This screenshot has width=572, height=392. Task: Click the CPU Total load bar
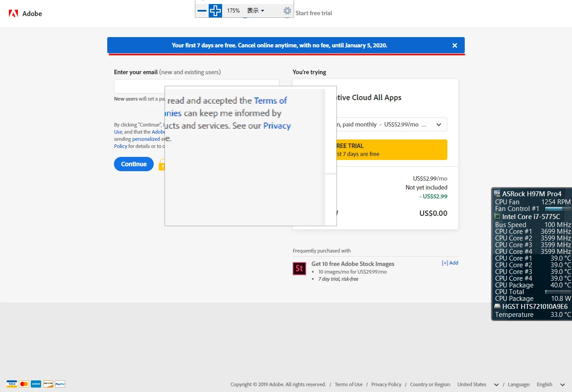tap(558, 292)
